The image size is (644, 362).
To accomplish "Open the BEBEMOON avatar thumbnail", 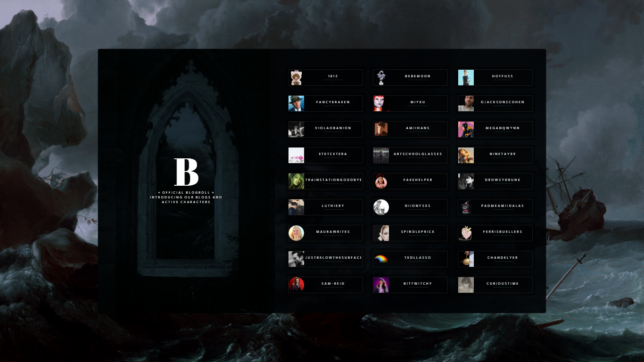I will [381, 77].
